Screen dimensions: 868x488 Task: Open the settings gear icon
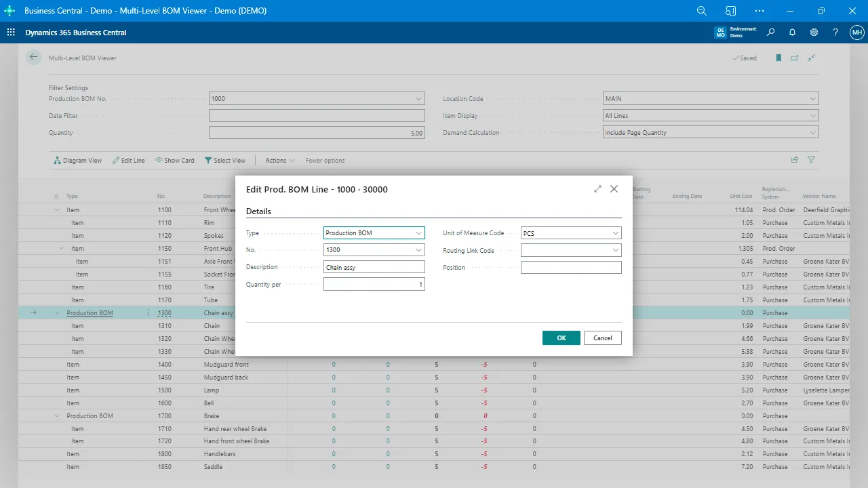[x=814, y=33]
